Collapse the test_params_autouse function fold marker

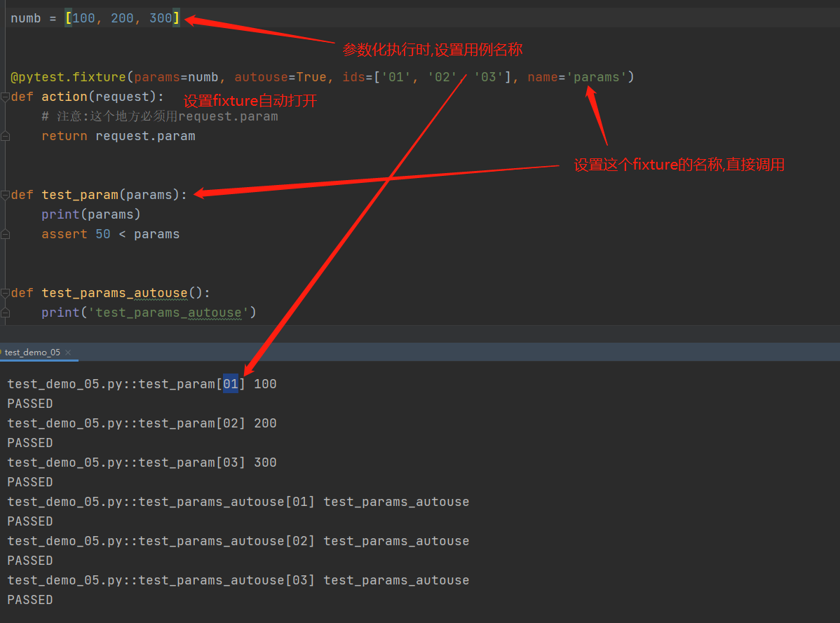[6, 294]
